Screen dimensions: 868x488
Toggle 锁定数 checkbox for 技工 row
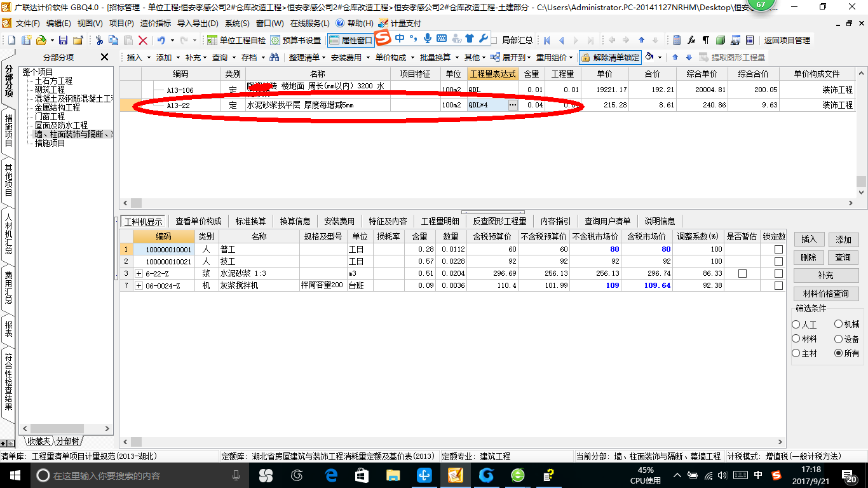tap(778, 261)
